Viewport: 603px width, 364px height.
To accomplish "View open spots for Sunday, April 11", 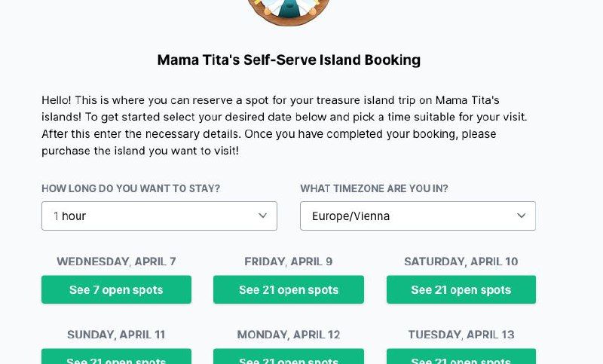I will click(x=116, y=357).
